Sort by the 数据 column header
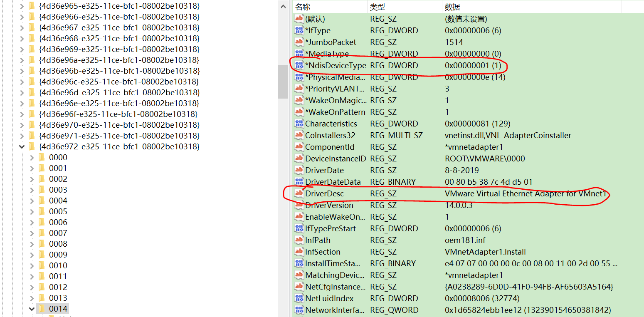Image resolution: width=644 pixels, height=317 pixels. 532,7
